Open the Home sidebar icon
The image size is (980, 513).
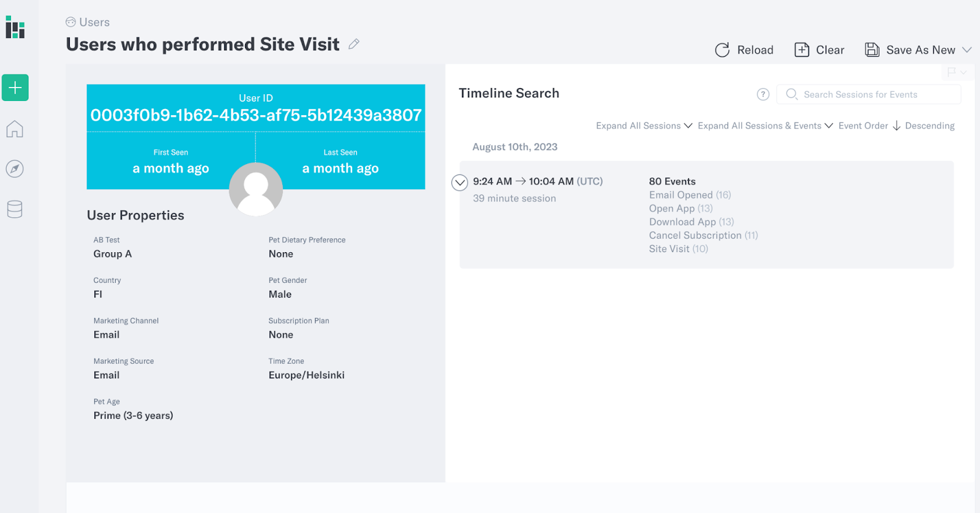point(15,129)
